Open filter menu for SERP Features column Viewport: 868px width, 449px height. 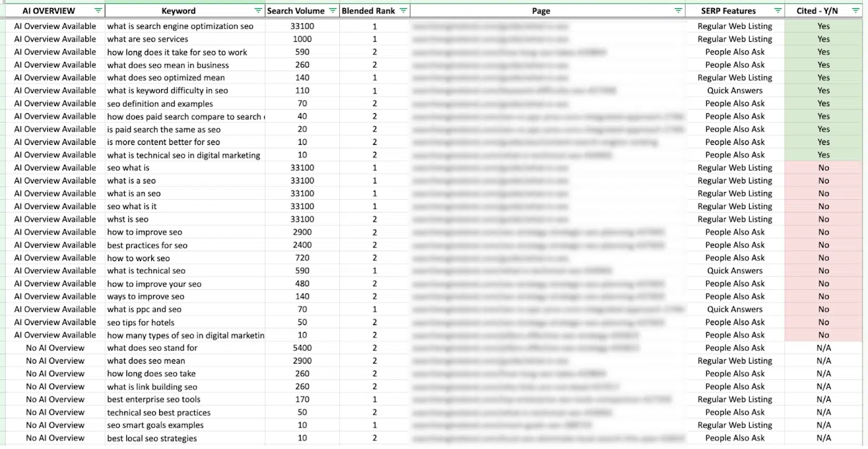[778, 11]
